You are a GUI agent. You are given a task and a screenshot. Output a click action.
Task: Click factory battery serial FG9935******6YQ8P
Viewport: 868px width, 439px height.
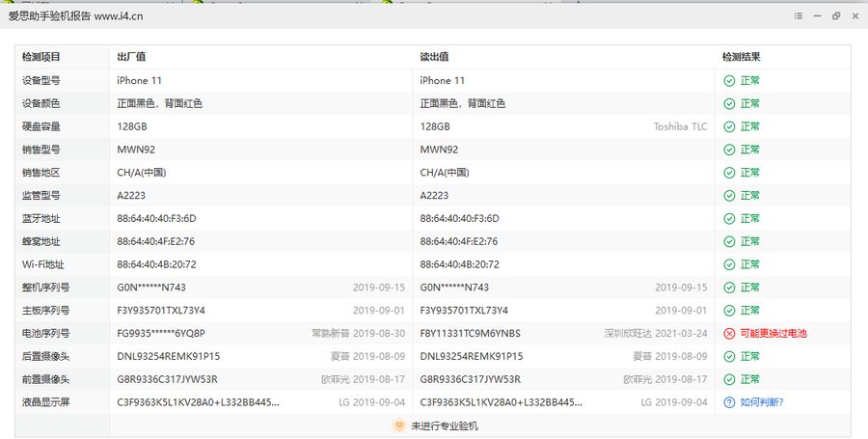pyautogui.click(x=161, y=333)
